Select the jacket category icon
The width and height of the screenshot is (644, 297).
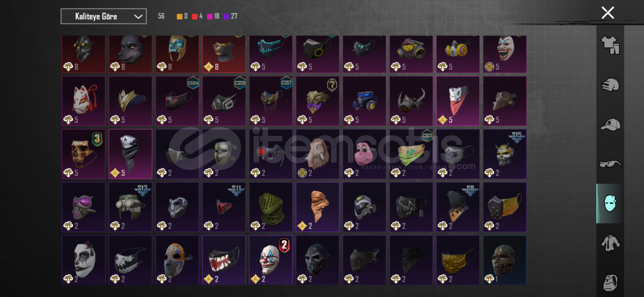[x=610, y=243]
